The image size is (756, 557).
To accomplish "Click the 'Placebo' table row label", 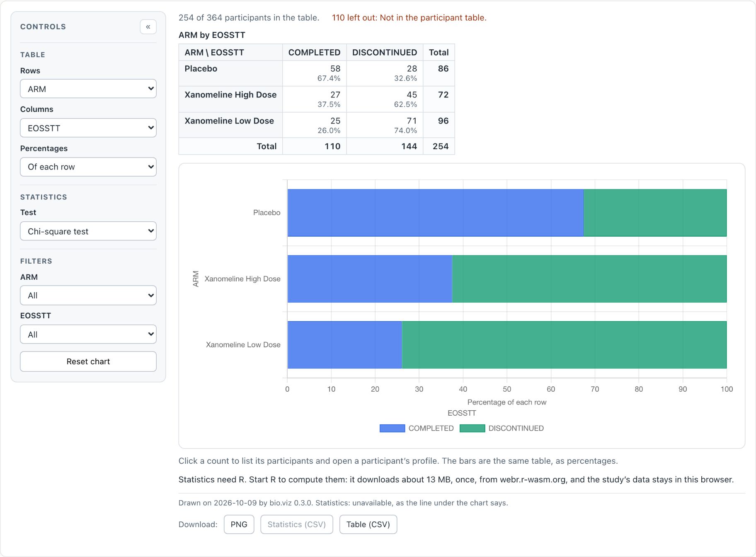I will pyautogui.click(x=201, y=69).
